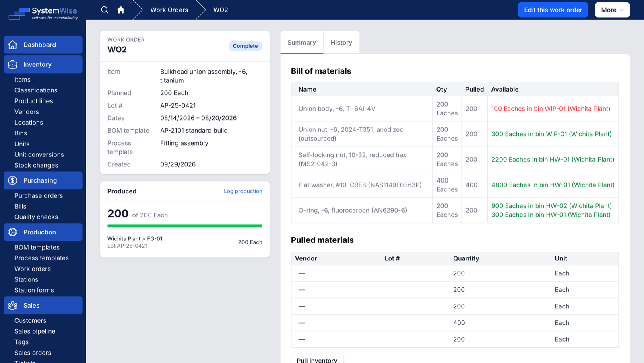The width and height of the screenshot is (644, 363).
Task: Click the green production progress bar
Action: tap(185, 226)
